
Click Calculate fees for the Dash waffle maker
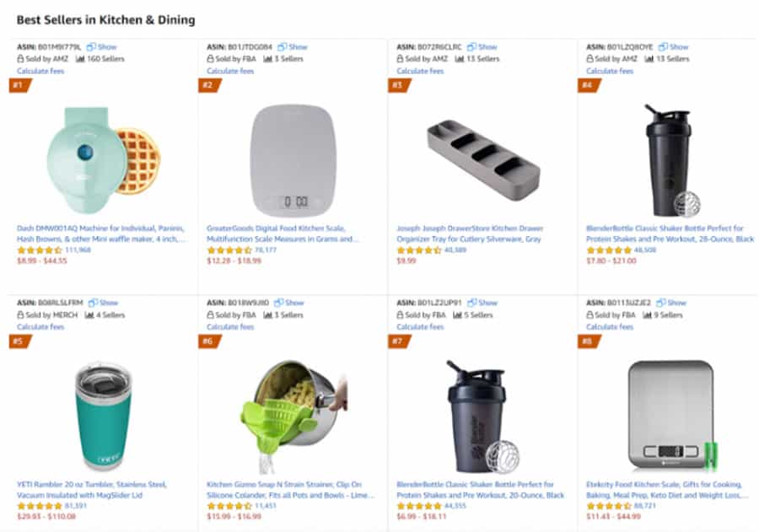click(40, 71)
